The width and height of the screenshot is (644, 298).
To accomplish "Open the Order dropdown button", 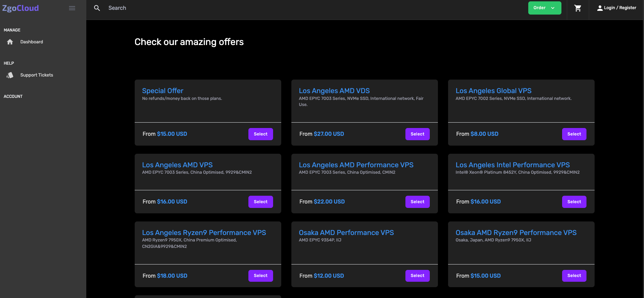I will [545, 8].
